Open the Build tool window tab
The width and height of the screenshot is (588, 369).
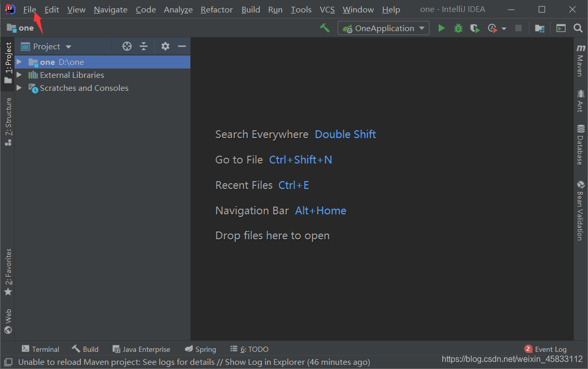point(85,349)
